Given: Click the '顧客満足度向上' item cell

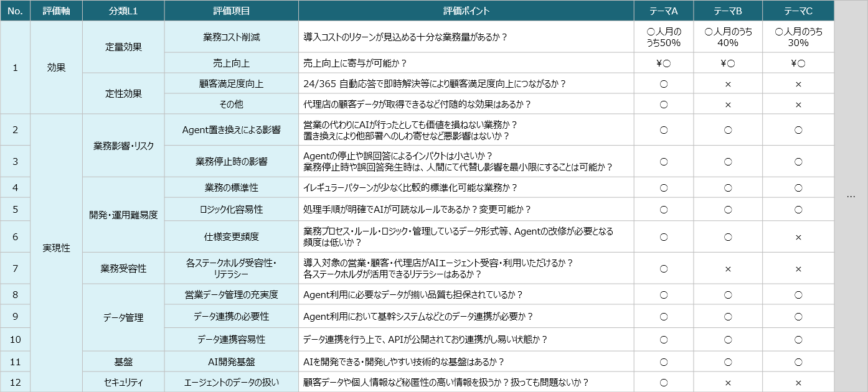Looking at the screenshot, I should (x=232, y=83).
